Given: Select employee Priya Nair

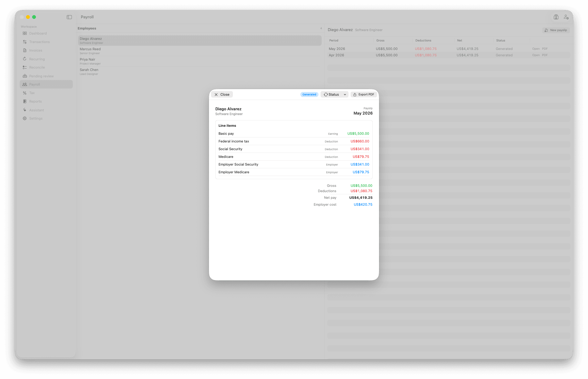Looking at the screenshot, I should tap(200, 61).
